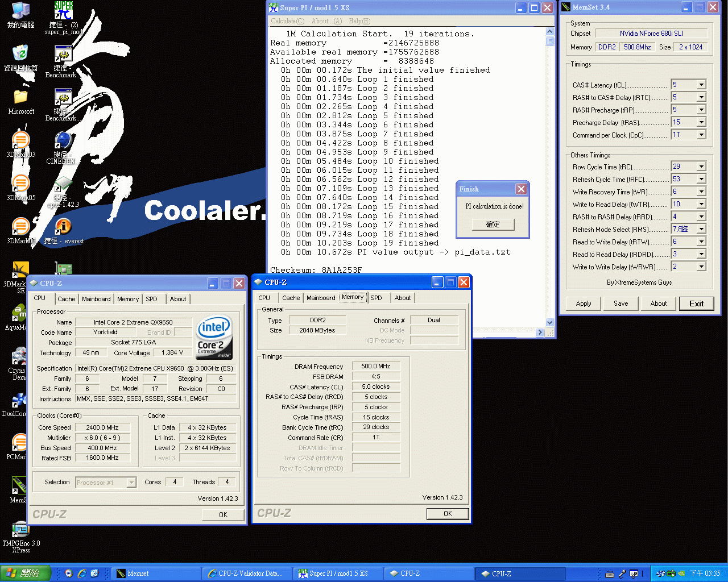This screenshot has height=582, width=728.
Task: Click the Super PI title bar icon
Action: coord(274,8)
